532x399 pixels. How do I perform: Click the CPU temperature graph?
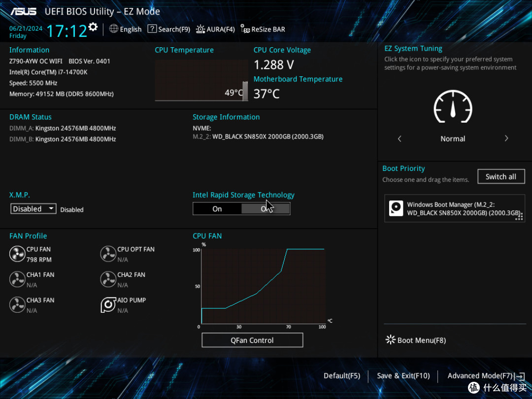point(201,80)
